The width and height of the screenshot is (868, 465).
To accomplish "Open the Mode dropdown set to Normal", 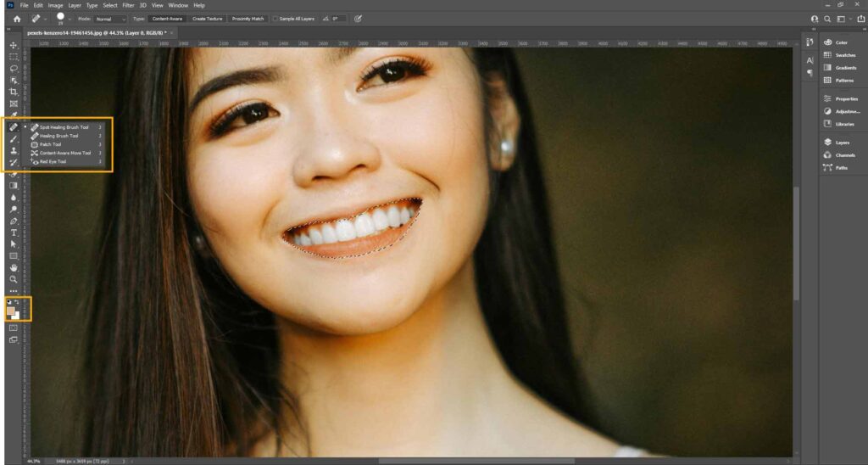I will click(110, 19).
